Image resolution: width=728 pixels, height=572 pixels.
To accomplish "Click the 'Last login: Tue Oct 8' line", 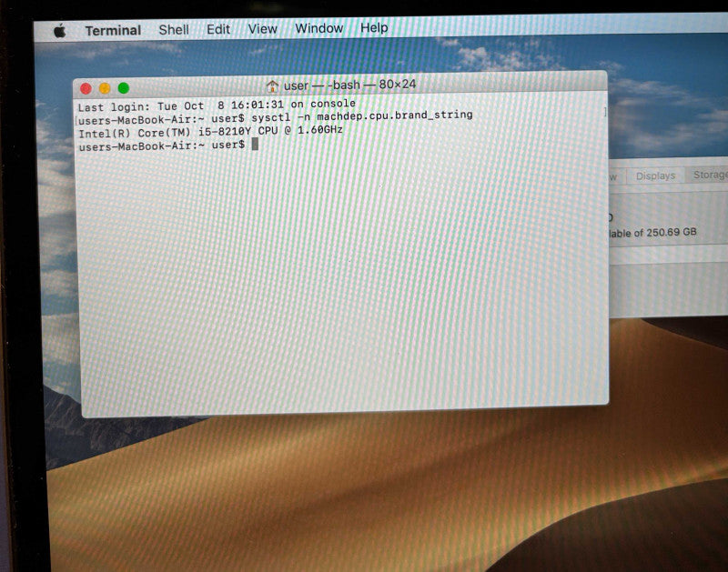I will pos(217,105).
